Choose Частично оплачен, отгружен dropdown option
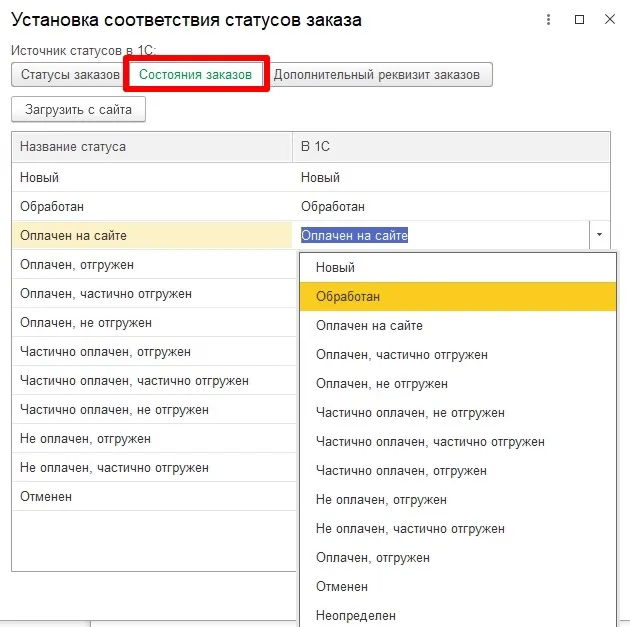 point(401,471)
